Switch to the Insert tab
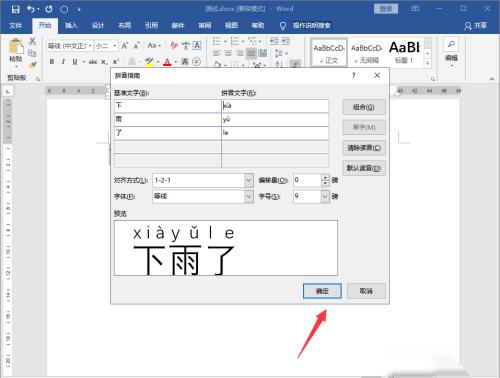The width and height of the screenshot is (500, 378). pos(71,25)
